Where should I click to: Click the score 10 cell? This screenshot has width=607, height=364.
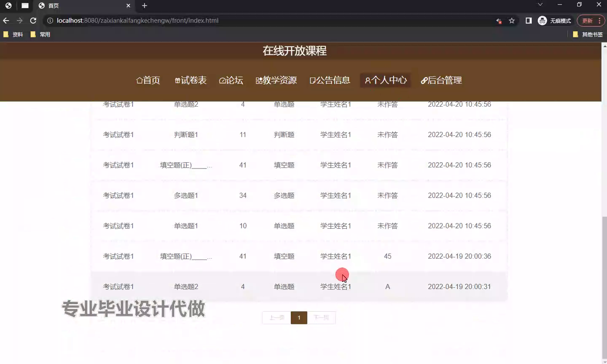tap(243, 226)
